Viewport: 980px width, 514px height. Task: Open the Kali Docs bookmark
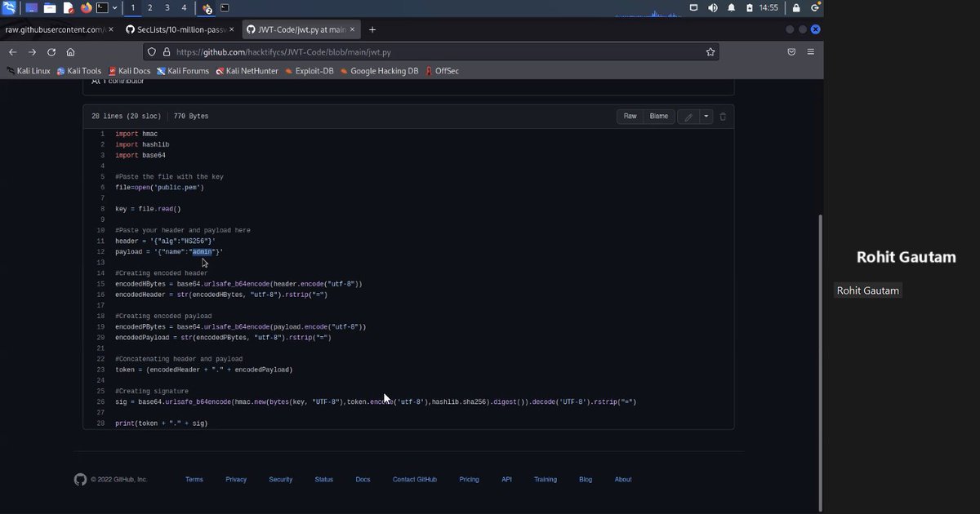pyautogui.click(x=129, y=71)
